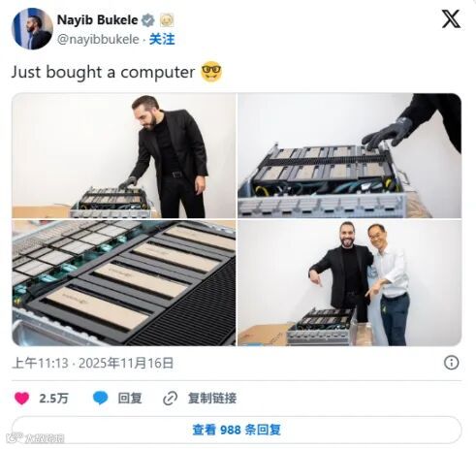This screenshot has height=449, width=476.
Task: Open the Nayib Bukele display name
Action: pos(97,20)
